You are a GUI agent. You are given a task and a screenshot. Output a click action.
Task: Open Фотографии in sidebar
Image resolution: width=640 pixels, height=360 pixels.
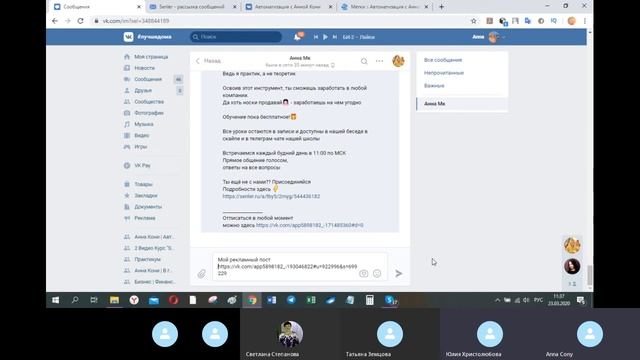(149, 113)
